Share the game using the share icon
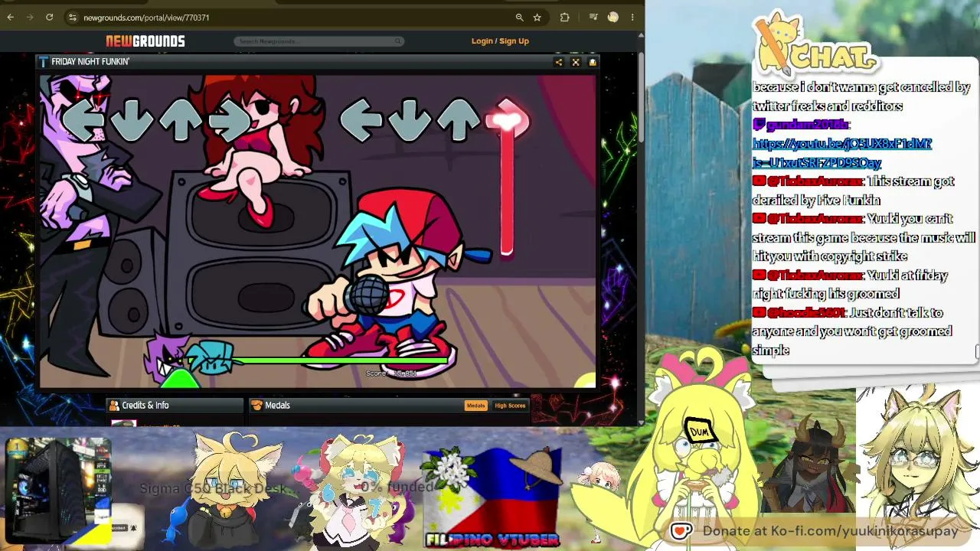980x551 pixels. pos(559,62)
